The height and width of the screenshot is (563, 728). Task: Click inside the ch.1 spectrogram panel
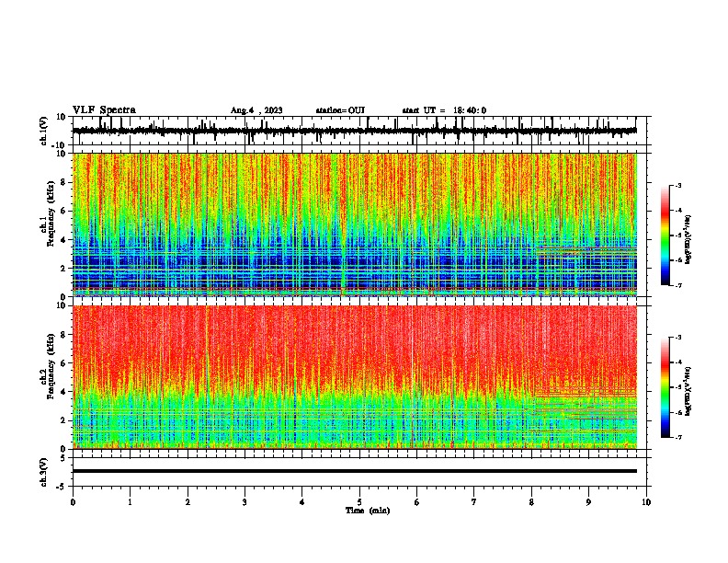coord(354,224)
